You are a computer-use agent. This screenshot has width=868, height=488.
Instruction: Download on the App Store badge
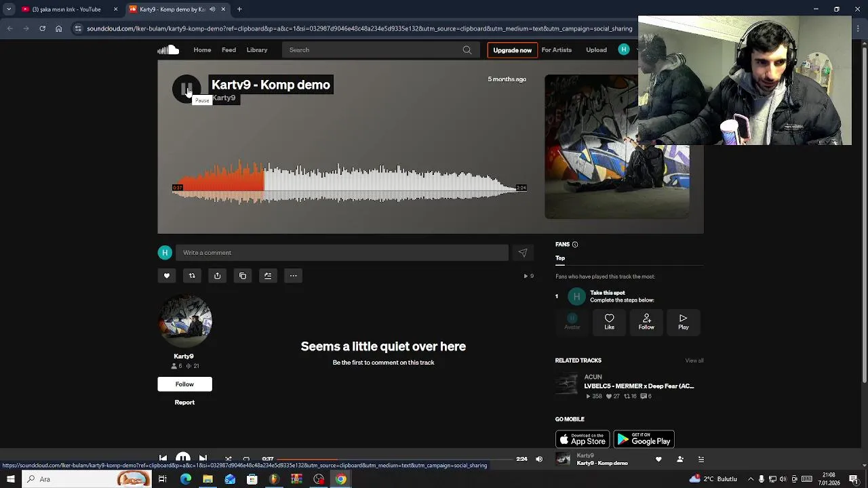pyautogui.click(x=582, y=440)
